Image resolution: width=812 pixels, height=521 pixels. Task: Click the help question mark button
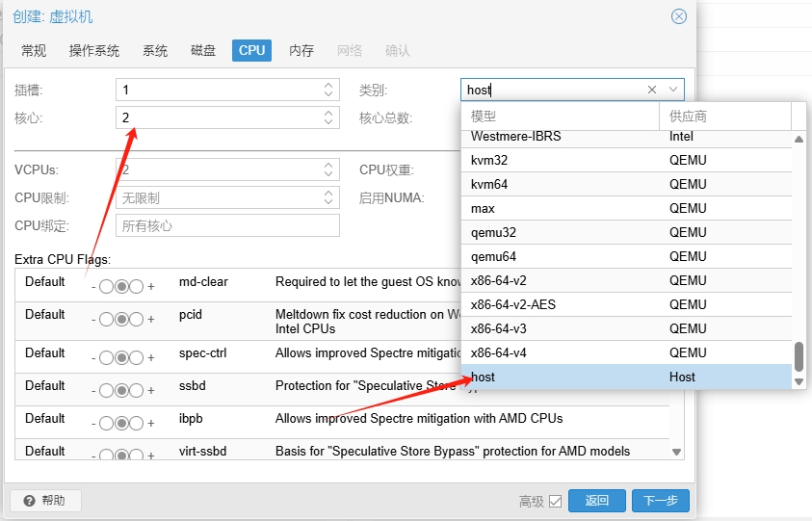tap(45, 501)
